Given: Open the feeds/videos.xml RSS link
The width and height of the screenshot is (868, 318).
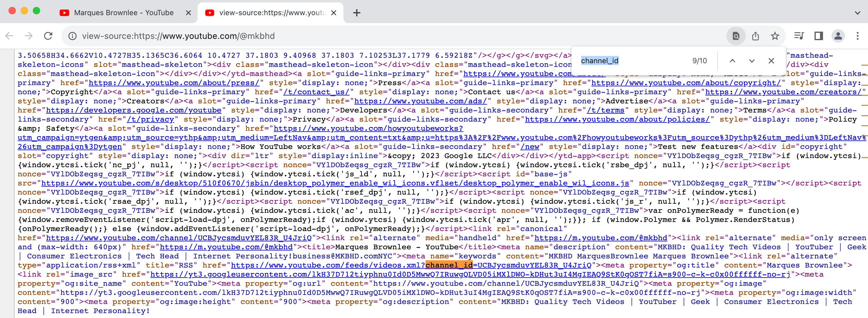Looking at the screenshot, I should click(x=411, y=265).
